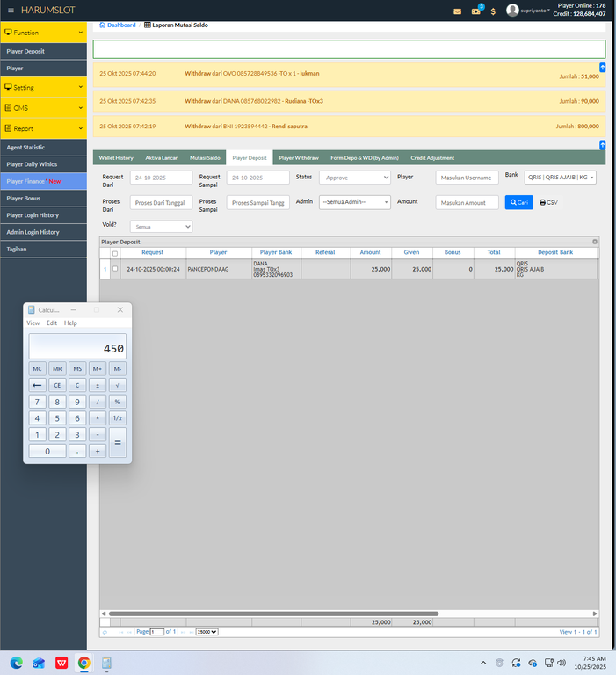Click the calculator equals key

pos(118,443)
